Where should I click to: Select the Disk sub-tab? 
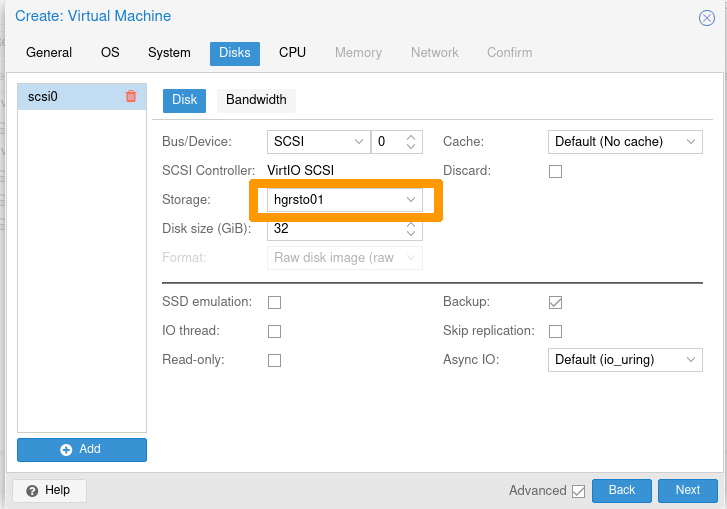184,100
